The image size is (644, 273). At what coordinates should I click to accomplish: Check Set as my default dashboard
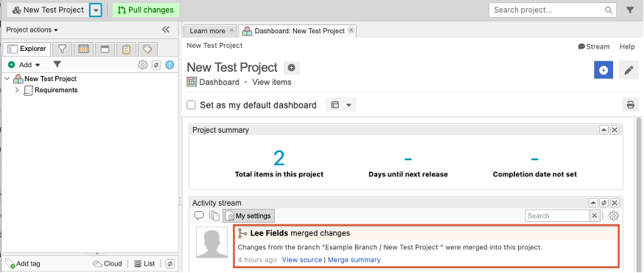tap(191, 105)
